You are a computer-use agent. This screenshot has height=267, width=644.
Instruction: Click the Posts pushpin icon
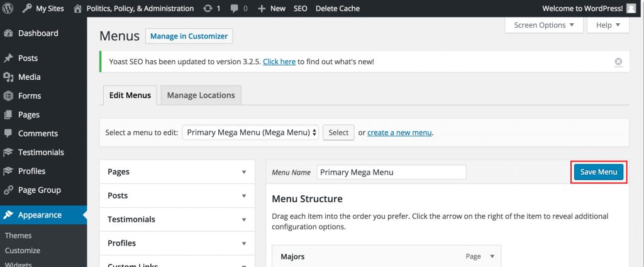pos(8,58)
